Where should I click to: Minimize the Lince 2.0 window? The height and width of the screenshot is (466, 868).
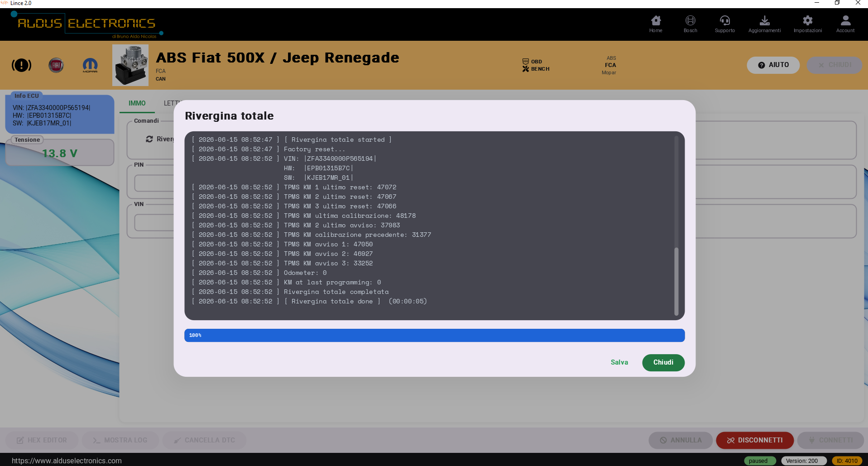817,3
